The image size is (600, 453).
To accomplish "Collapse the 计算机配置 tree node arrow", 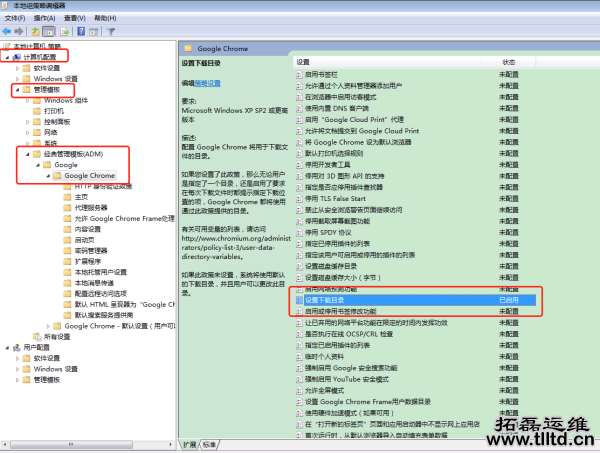I will point(7,57).
